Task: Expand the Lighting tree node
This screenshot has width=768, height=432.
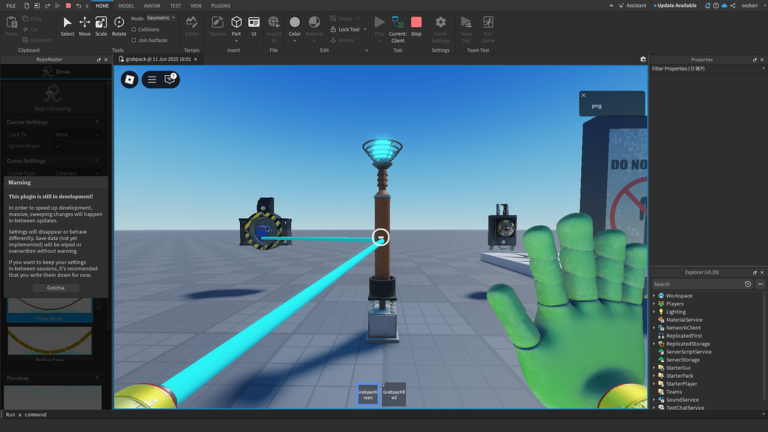Action: [654, 312]
